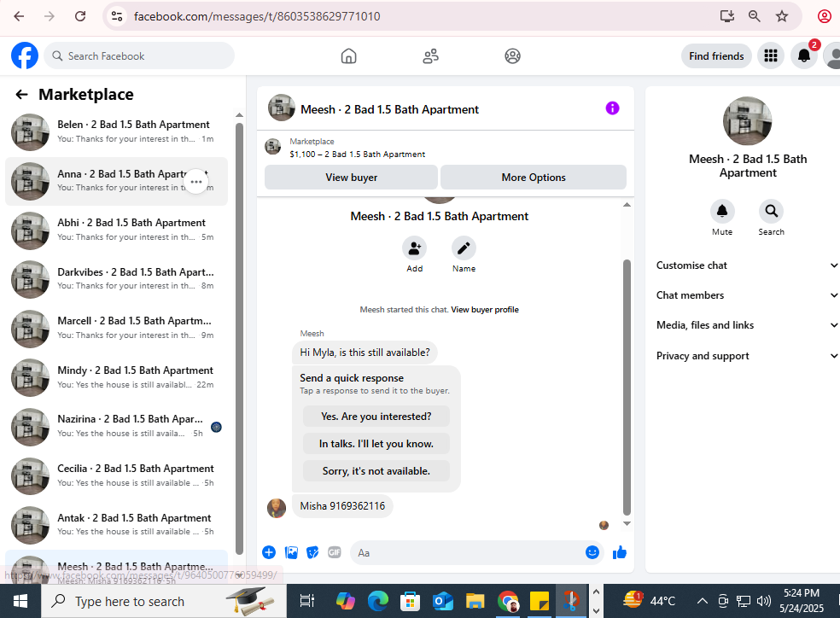Open Nazirina conversation in the list
The height and width of the screenshot is (618, 840).
(116, 427)
